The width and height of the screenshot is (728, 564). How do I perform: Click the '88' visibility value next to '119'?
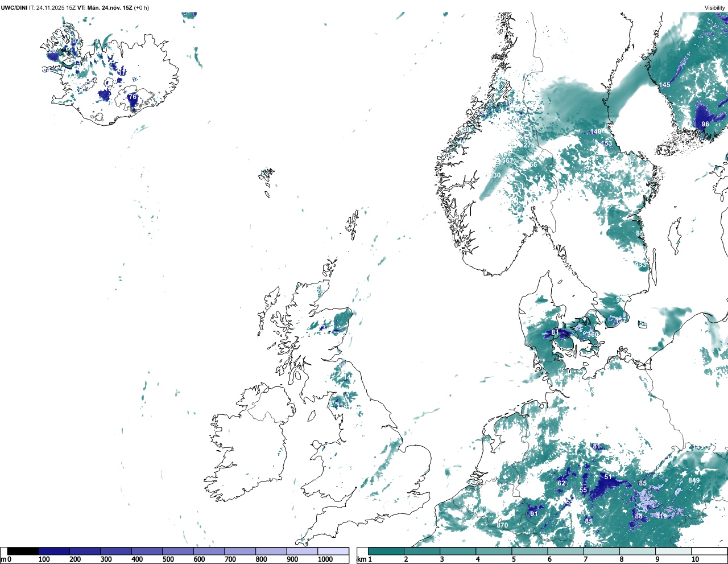(x=639, y=516)
